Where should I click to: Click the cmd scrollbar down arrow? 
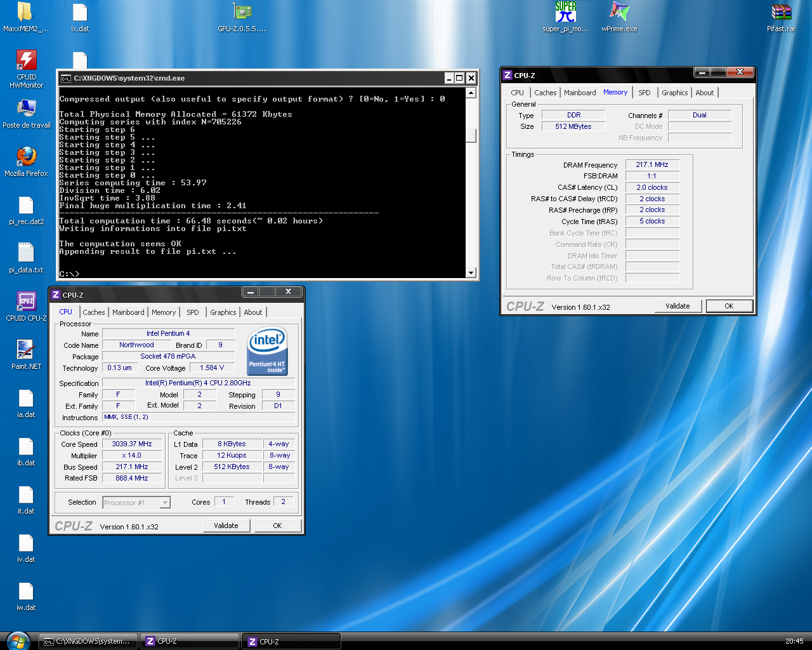click(471, 273)
